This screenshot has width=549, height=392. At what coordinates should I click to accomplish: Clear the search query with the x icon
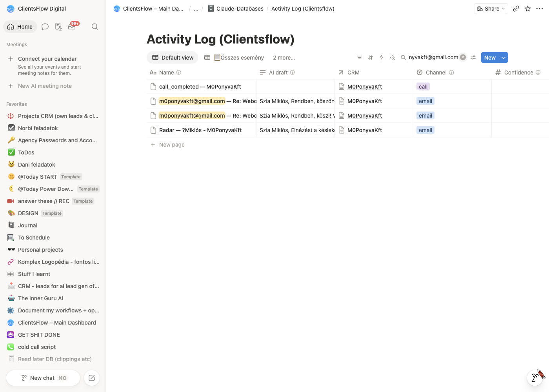tap(463, 57)
